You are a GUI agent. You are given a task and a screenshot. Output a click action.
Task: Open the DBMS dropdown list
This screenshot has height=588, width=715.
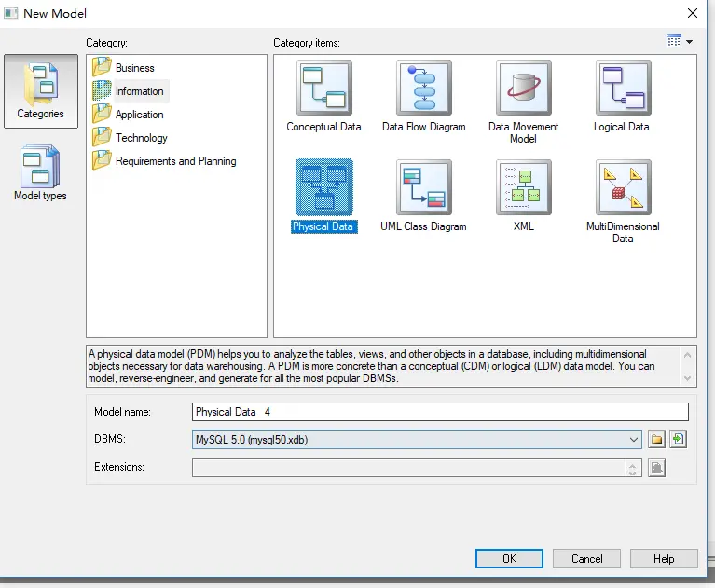[633, 440]
